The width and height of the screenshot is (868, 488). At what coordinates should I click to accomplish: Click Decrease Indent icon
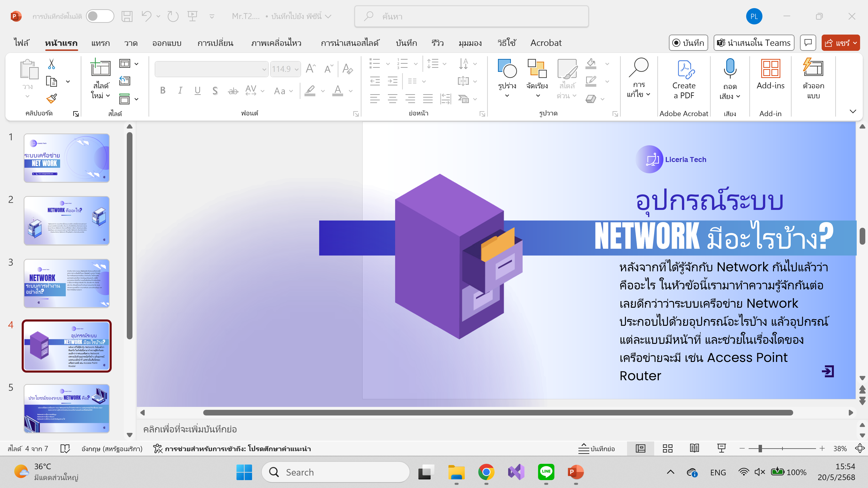pyautogui.click(x=375, y=81)
